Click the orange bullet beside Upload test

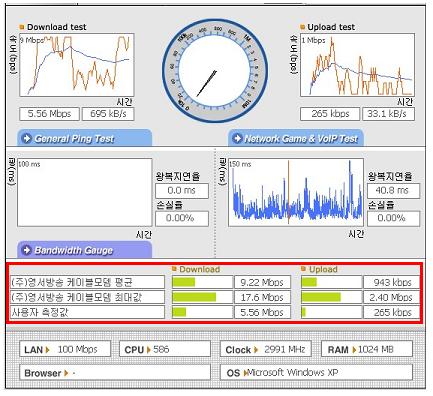click(303, 27)
